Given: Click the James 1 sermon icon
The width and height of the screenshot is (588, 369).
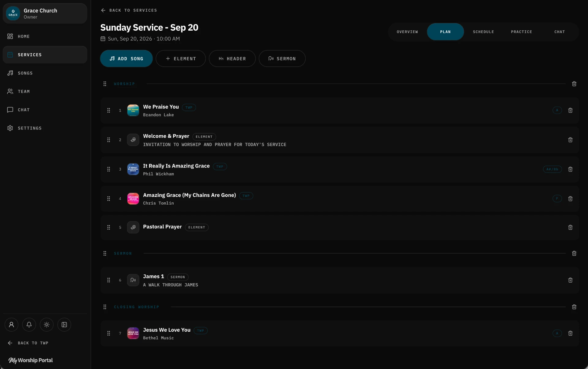Looking at the screenshot, I should tap(133, 280).
